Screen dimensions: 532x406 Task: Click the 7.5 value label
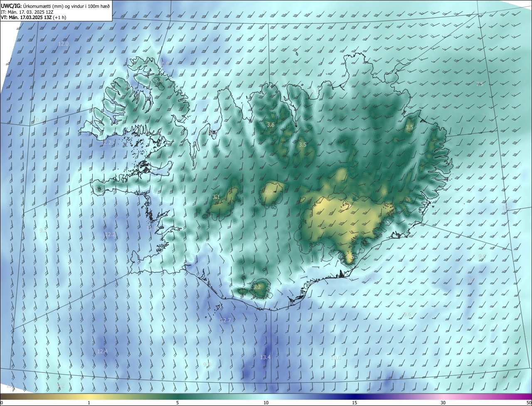(480, 84)
